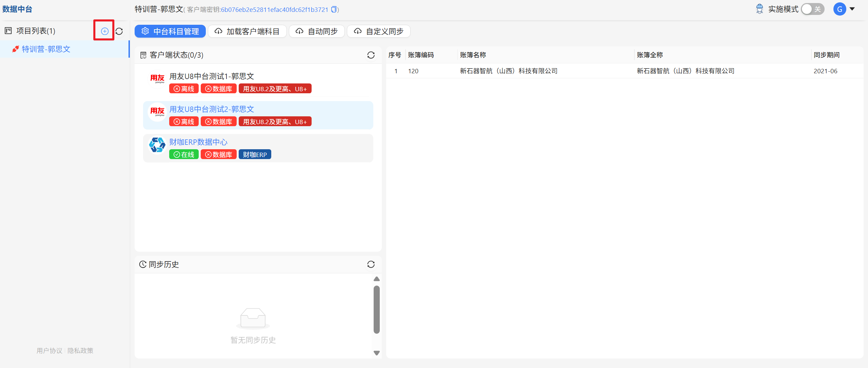
Task: Open the 中台科目管理 tab
Action: coord(170,31)
